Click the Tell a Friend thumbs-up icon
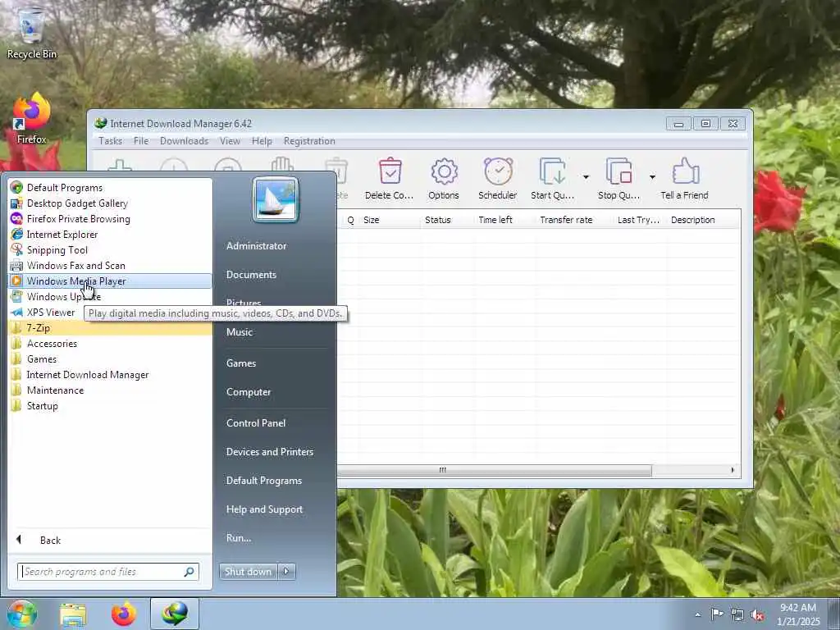 (x=685, y=178)
